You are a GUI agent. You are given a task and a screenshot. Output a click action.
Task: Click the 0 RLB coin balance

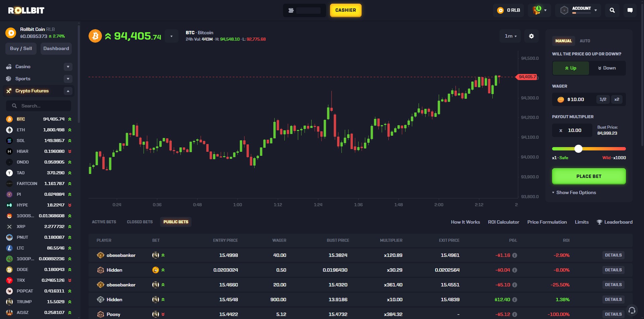pos(509,10)
